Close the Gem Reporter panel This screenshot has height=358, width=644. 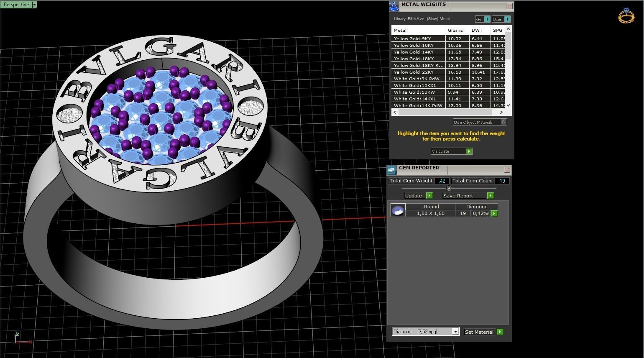click(x=507, y=170)
